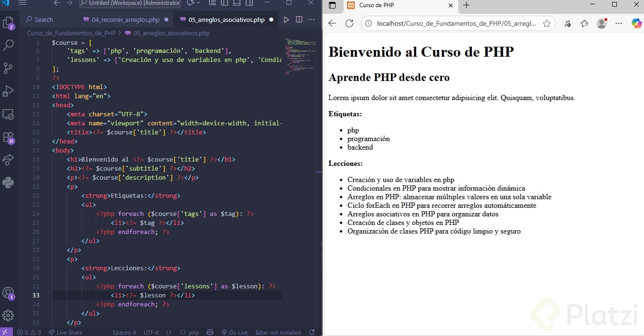Start Live Share from status bar

click(x=65, y=332)
